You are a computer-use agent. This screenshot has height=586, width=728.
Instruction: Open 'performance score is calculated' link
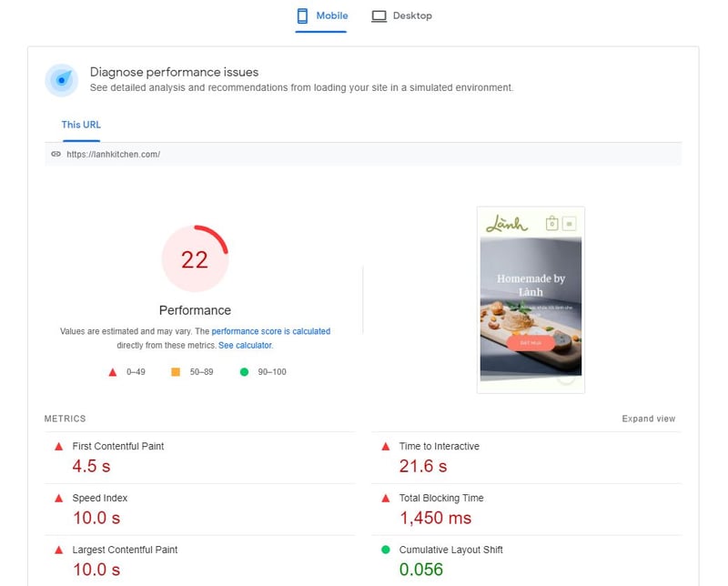pyautogui.click(x=270, y=332)
